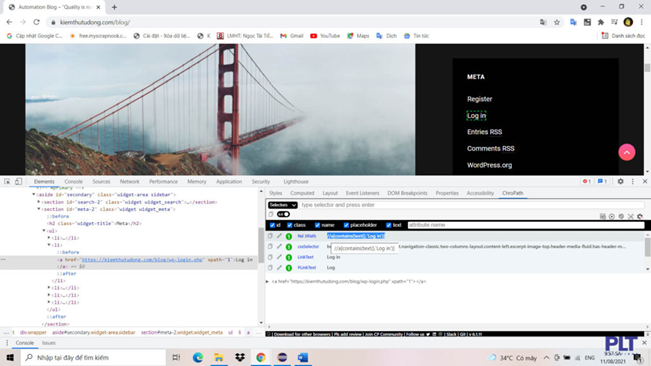Click the attribute name input field
651x366 pixels.
[526, 225]
